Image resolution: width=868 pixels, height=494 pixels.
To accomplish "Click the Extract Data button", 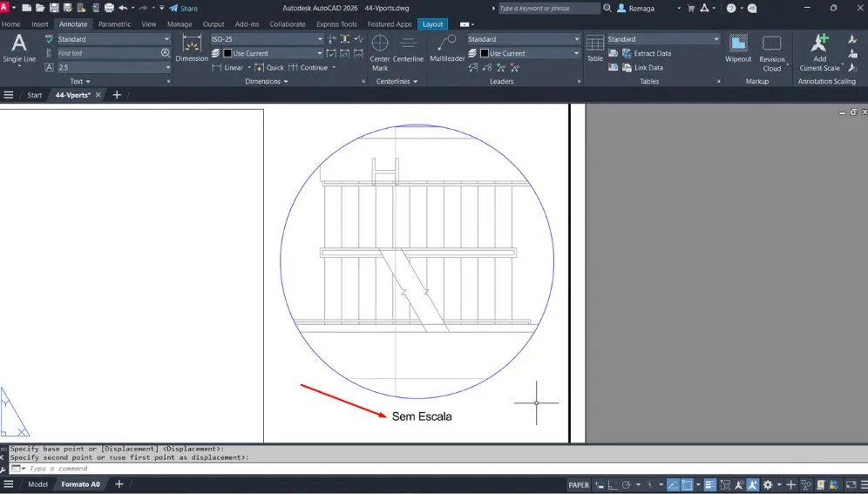I will click(652, 53).
